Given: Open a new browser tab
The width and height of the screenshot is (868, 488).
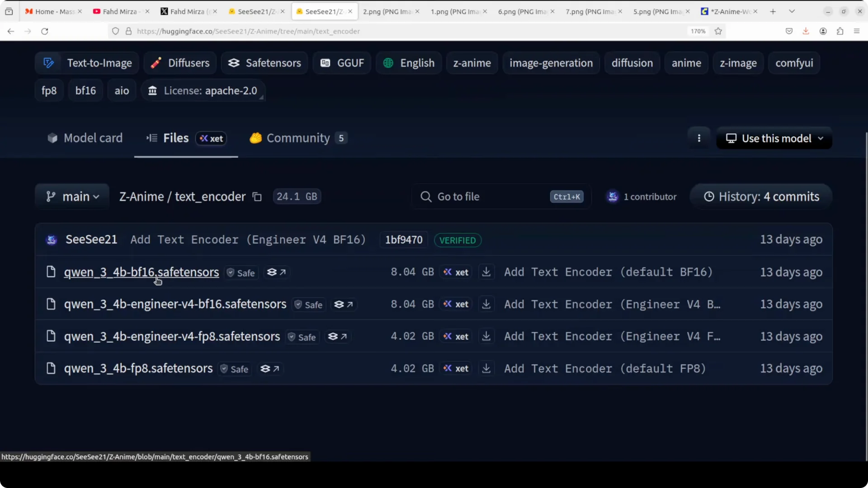Looking at the screenshot, I should pos(773,11).
